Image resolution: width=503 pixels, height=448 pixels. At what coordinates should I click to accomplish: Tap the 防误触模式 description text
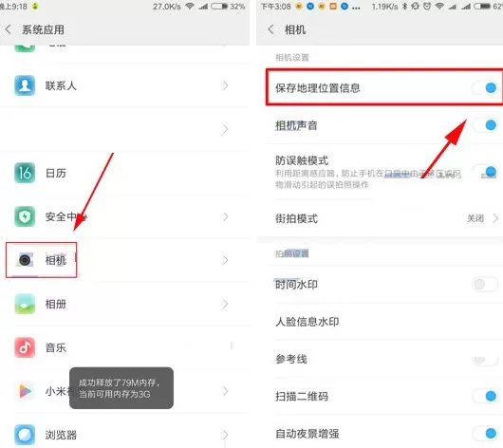[x=368, y=179]
